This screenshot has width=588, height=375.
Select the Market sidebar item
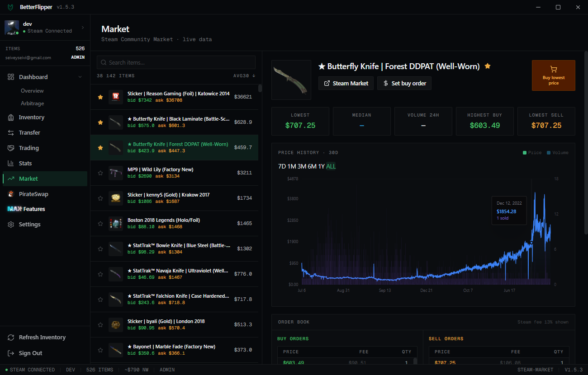[45, 179]
